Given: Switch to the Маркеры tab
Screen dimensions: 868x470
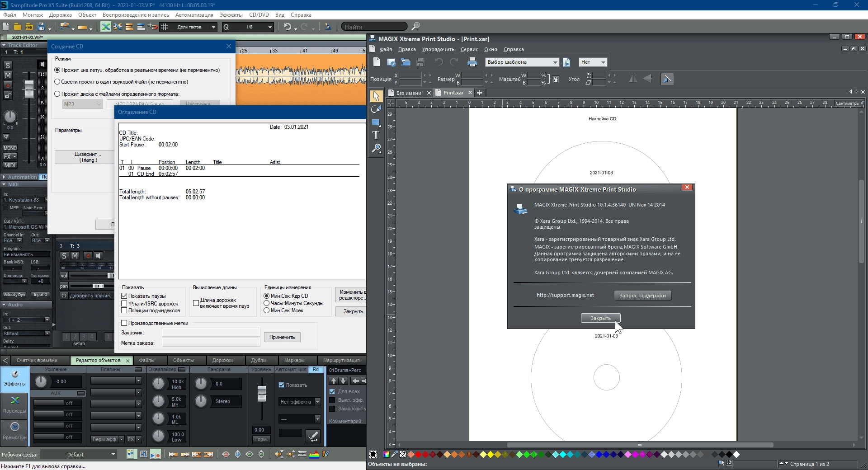Looking at the screenshot, I should pyautogui.click(x=294, y=361).
